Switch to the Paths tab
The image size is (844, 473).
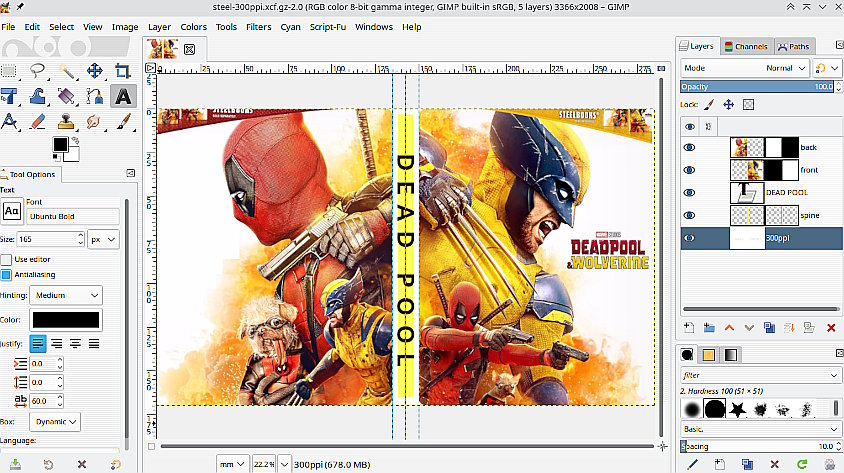793,46
